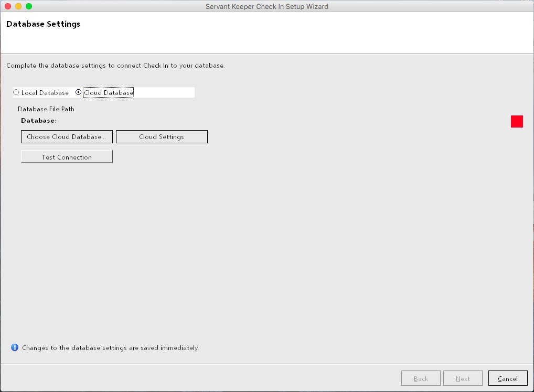534x392 pixels.
Task: Select the Cloud Database radio option
Action: (x=79, y=92)
